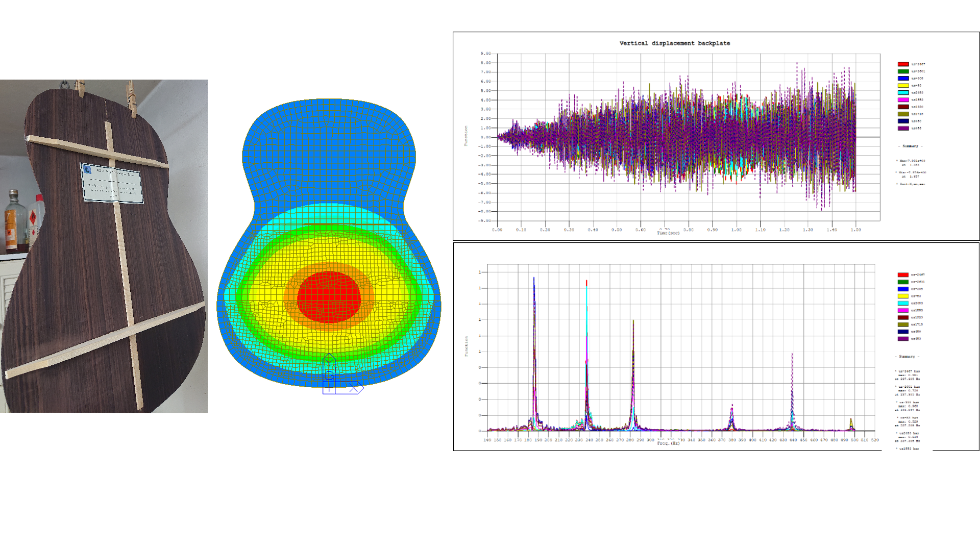Click the red legend swatch in the frequency chart
Image resolution: width=980 pixels, height=551 pixels.
point(903,275)
